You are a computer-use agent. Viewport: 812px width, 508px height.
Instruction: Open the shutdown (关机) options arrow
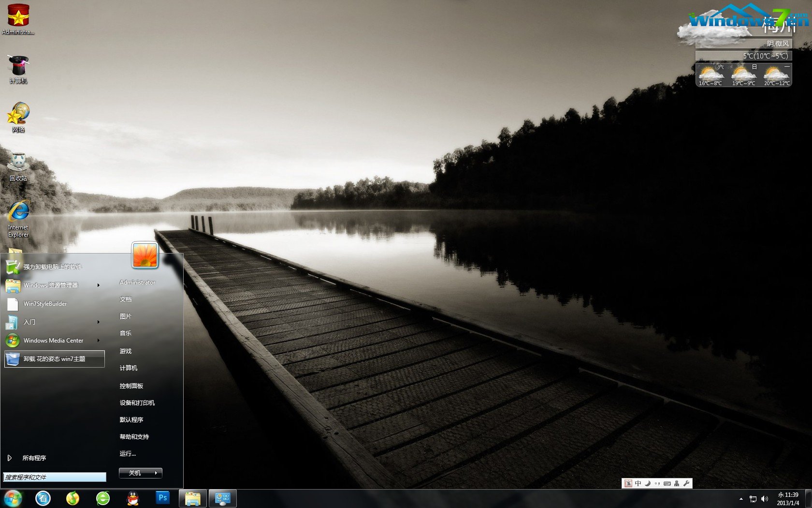[156, 473]
